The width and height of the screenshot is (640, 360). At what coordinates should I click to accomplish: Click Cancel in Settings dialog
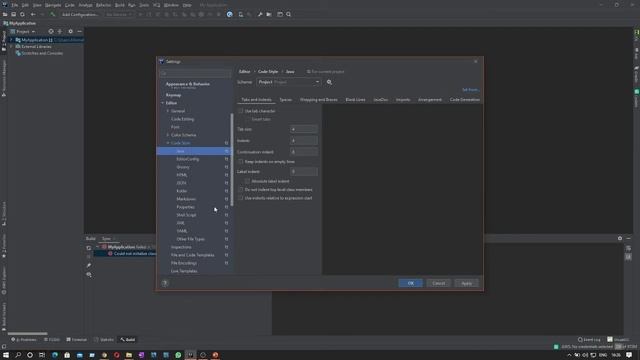(x=439, y=283)
